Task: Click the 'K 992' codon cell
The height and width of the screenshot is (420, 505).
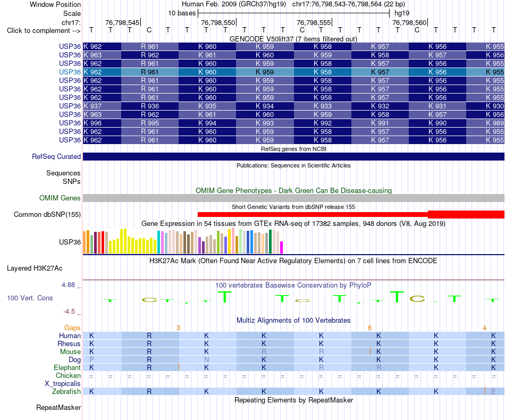Action: [322, 123]
